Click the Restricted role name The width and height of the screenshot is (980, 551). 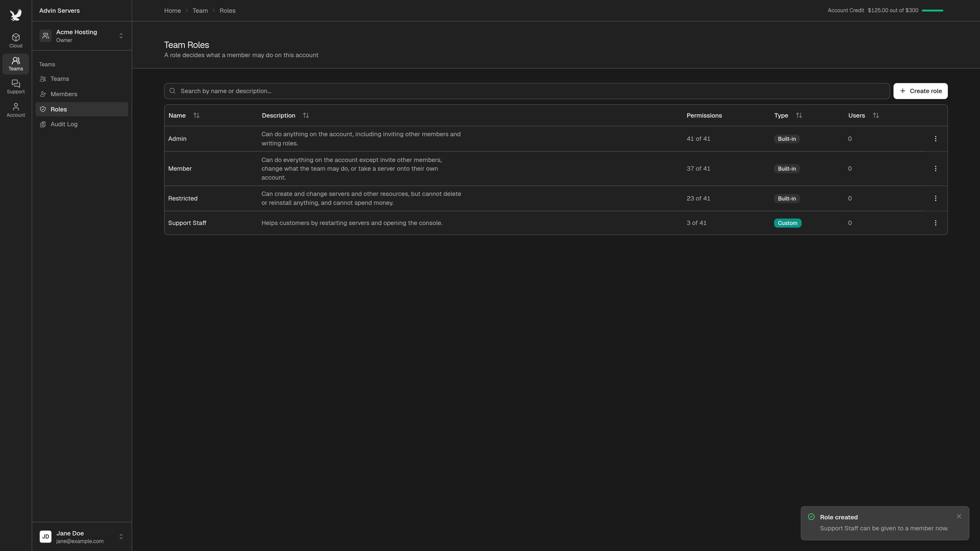pos(183,198)
